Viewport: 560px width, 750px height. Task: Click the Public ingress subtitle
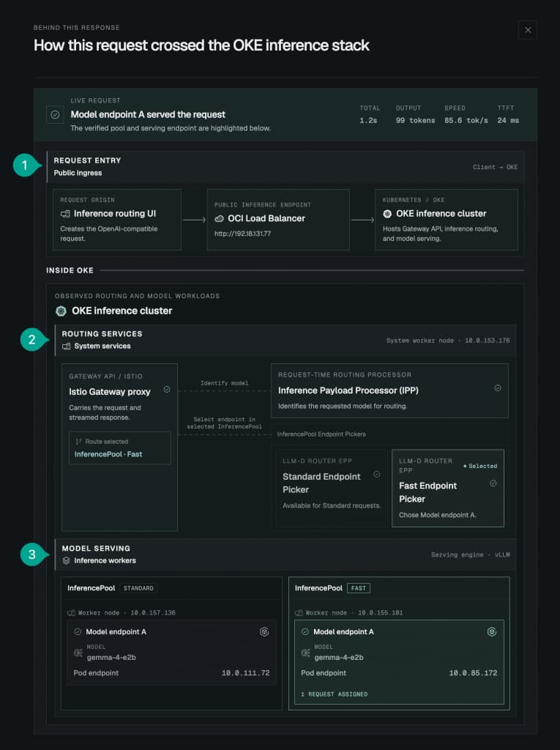tap(78, 173)
